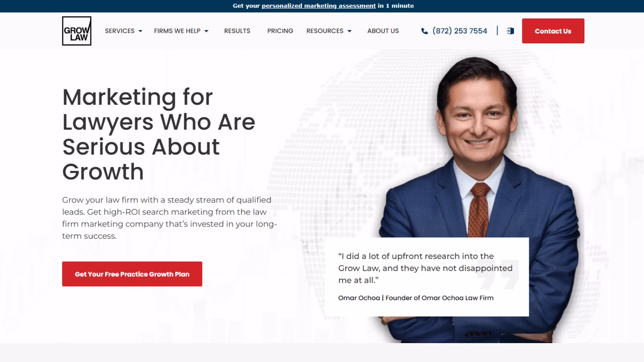Expand the Services dropdown arrow

[x=140, y=31]
